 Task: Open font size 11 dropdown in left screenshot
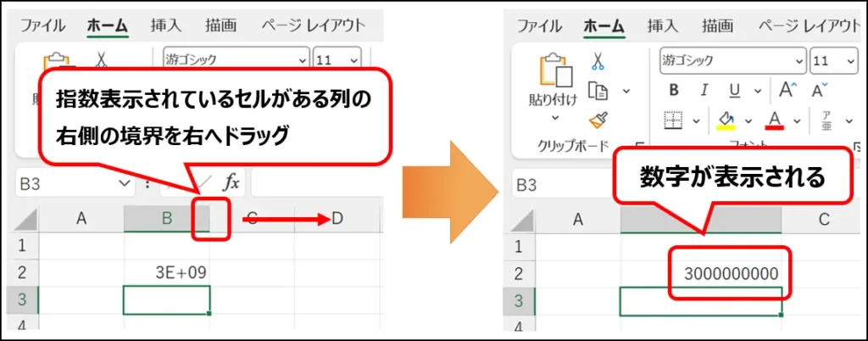click(x=353, y=60)
